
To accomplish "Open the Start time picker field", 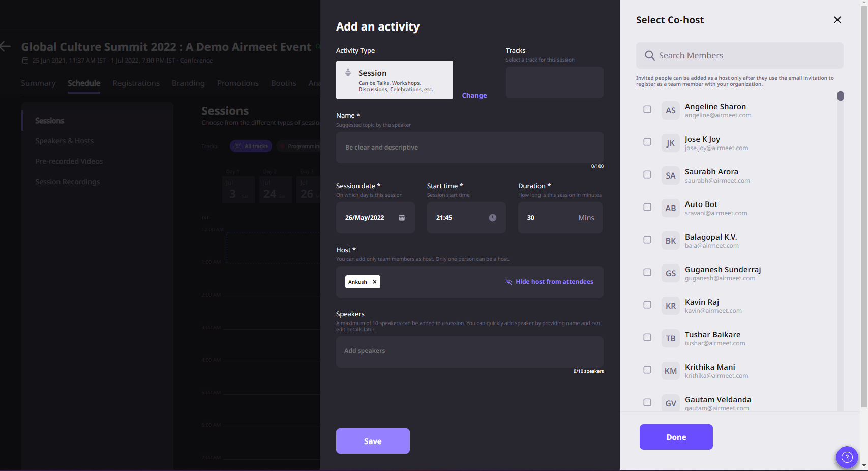I will [466, 218].
